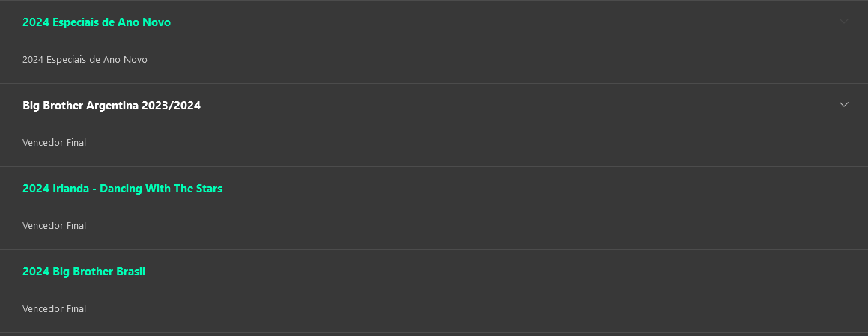
Task: Expand the Irlanda Dancing With The Stars title
Action: [x=122, y=189]
